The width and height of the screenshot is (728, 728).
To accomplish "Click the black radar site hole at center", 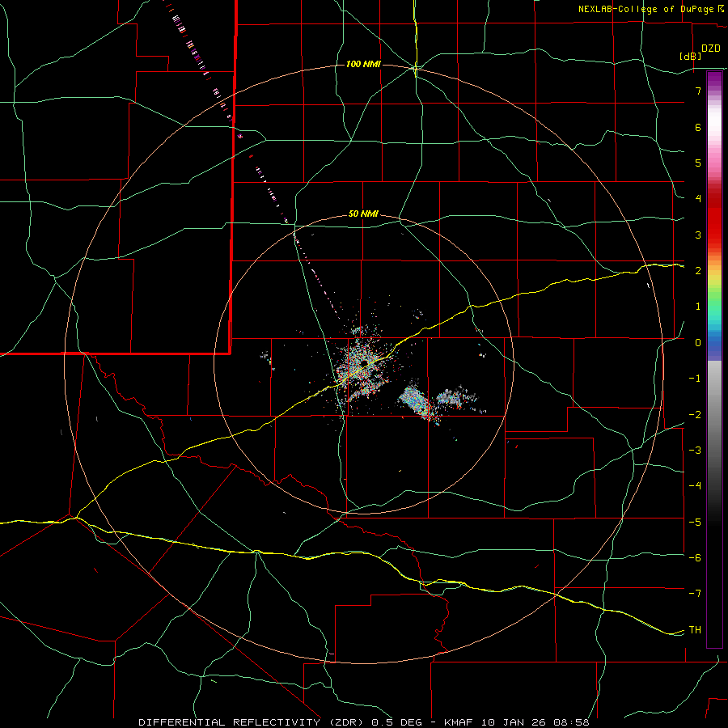I will pos(363,362).
